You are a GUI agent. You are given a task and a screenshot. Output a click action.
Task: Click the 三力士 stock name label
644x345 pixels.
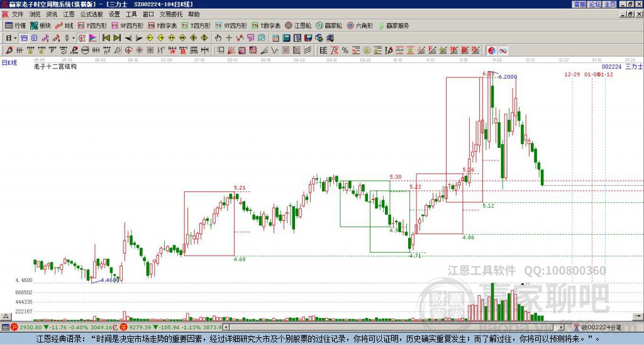[x=634, y=67]
